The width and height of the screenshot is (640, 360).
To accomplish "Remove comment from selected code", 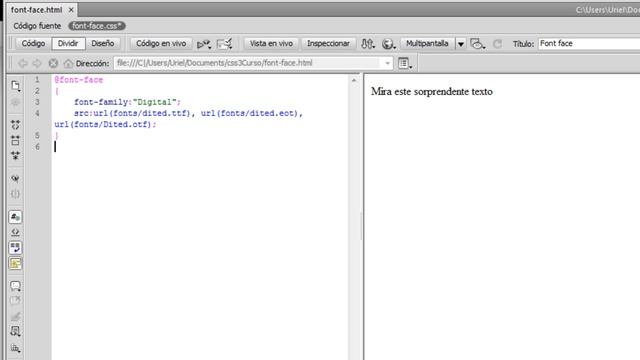I will click(16, 301).
